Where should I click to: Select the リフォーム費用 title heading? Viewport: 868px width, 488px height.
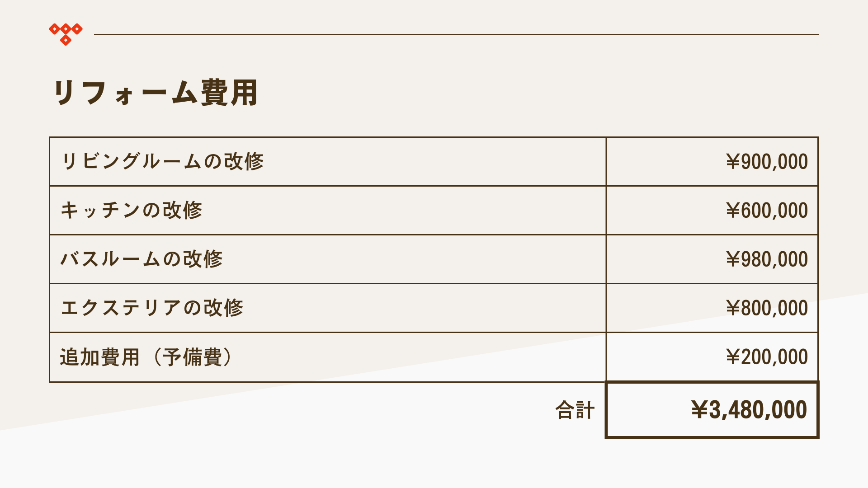click(156, 93)
